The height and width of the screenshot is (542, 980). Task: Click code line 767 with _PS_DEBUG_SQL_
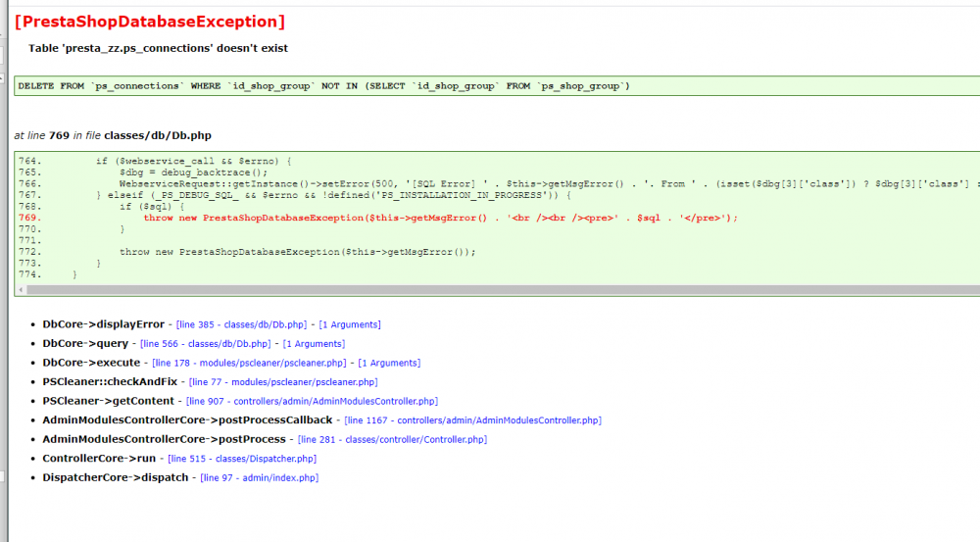[334, 195]
